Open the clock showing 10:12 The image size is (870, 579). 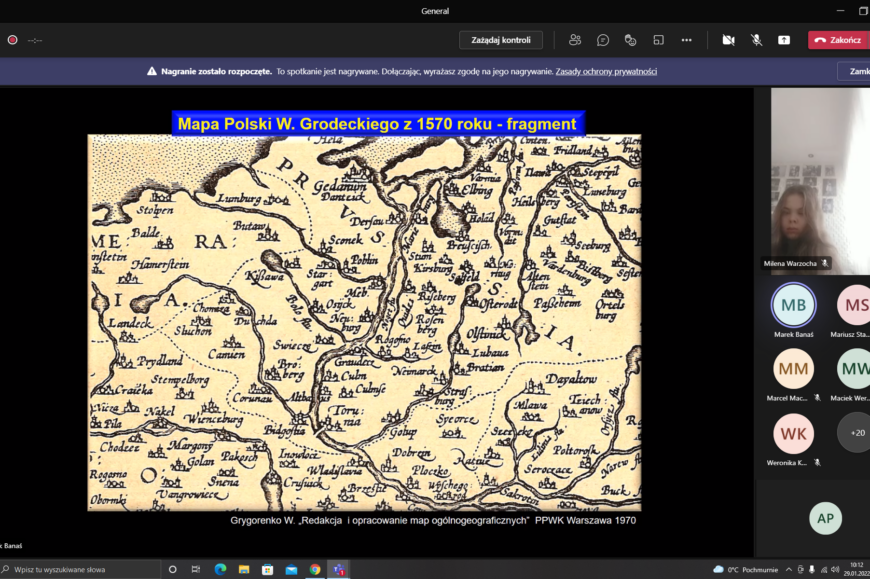tap(856, 569)
